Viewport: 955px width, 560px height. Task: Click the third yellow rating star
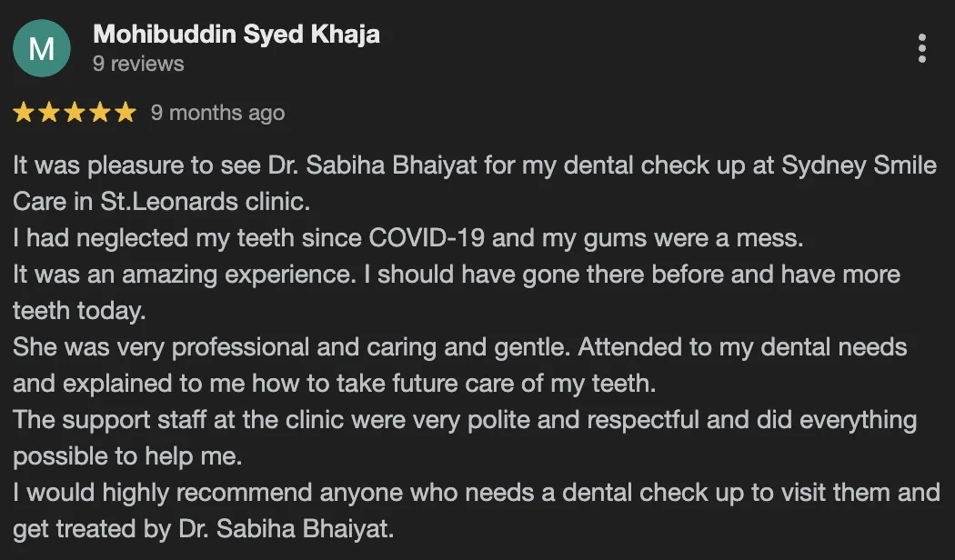(x=75, y=113)
